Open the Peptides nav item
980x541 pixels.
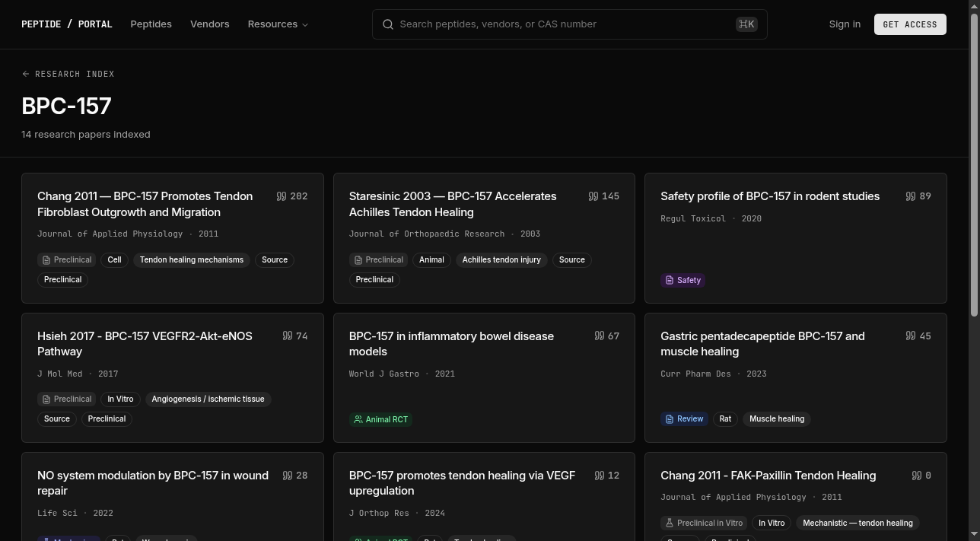(151, 24)
